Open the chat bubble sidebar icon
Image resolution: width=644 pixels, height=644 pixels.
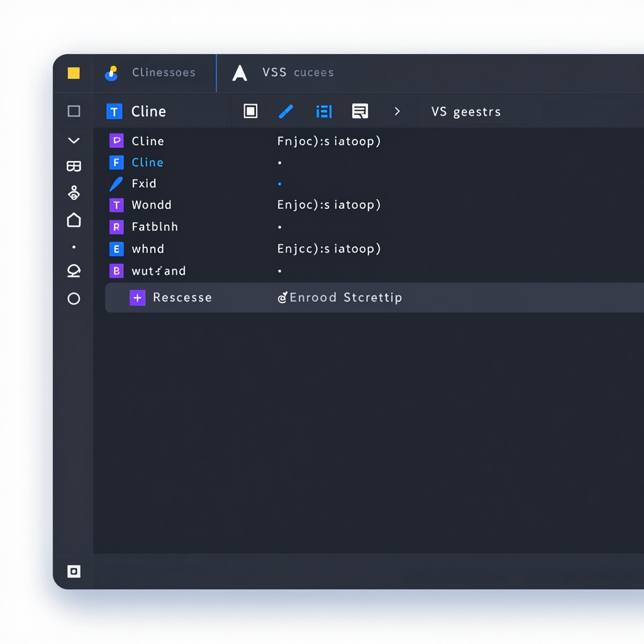click(74, 271)
